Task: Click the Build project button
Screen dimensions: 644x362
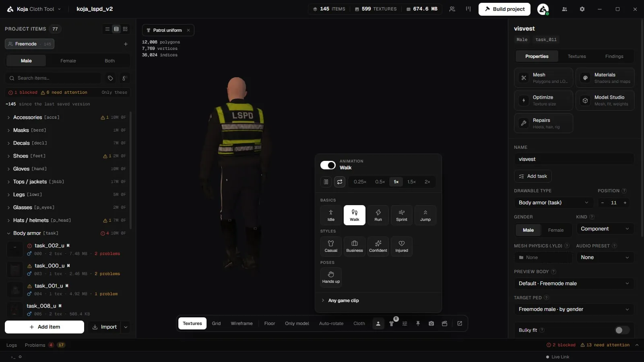Action: click(x=504, y=9)
